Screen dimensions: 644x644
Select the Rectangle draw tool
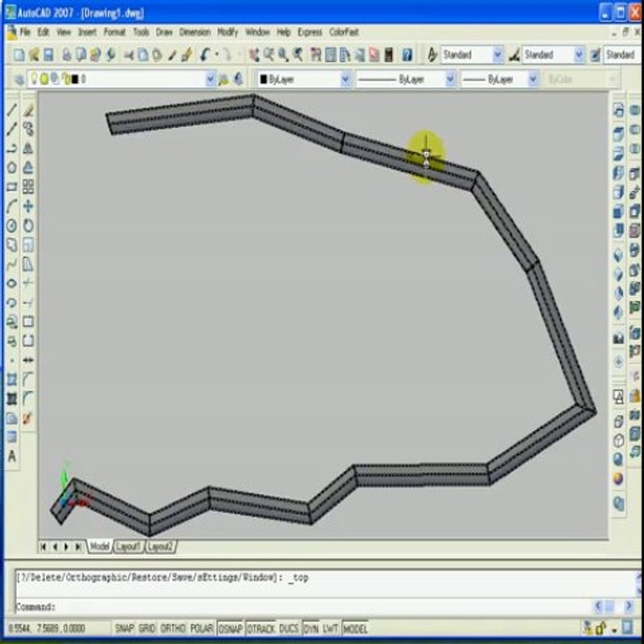tap(12, 187)
